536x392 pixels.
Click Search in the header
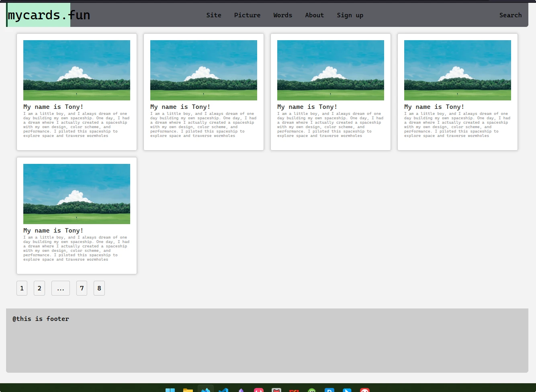510,15
